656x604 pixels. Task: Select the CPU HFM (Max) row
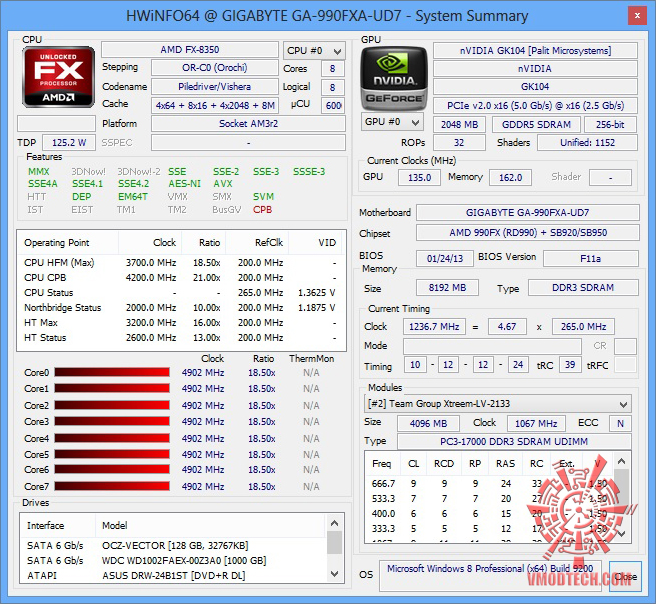tap(181, 263)
